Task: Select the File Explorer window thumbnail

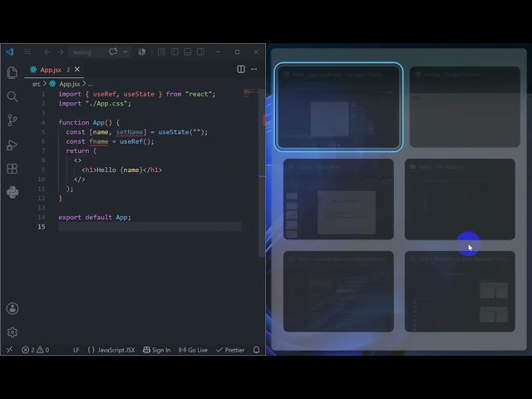Action: 460,199
